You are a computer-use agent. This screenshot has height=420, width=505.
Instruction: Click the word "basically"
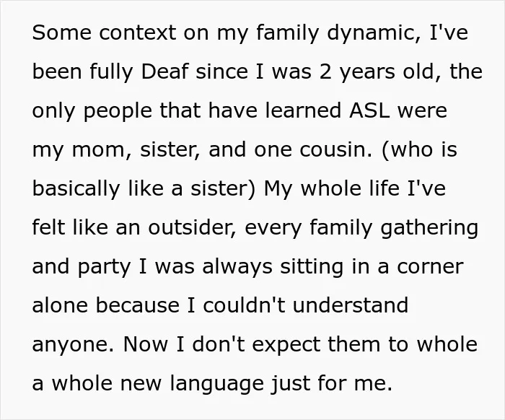(x=76, y=189)
